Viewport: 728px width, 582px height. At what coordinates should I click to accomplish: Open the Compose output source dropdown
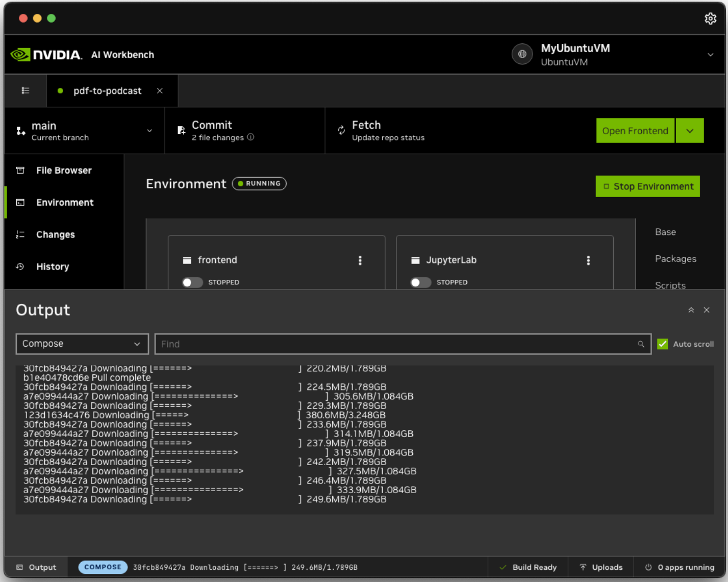82,344
